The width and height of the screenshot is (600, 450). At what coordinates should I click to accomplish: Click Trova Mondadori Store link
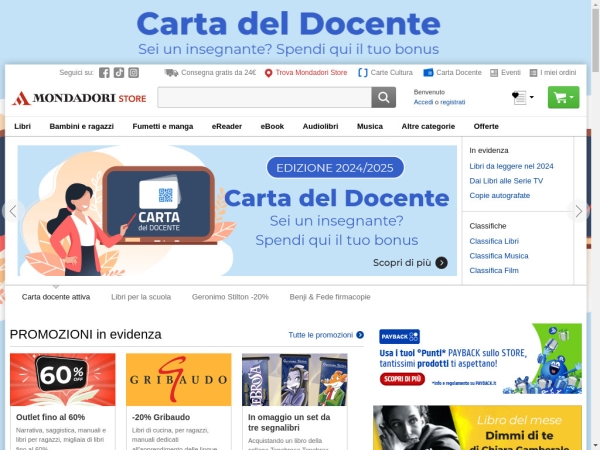click(311, 72)
